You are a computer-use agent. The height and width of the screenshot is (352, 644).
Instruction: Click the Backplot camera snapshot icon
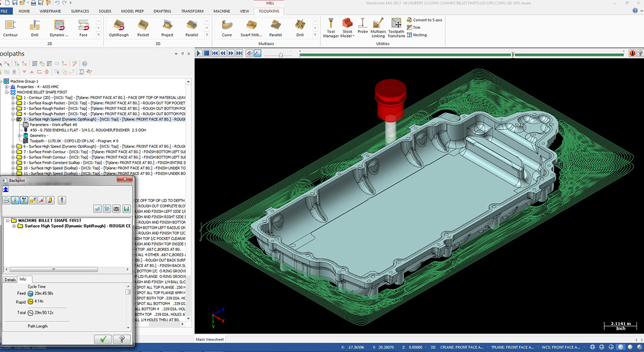tap(116, 209)
